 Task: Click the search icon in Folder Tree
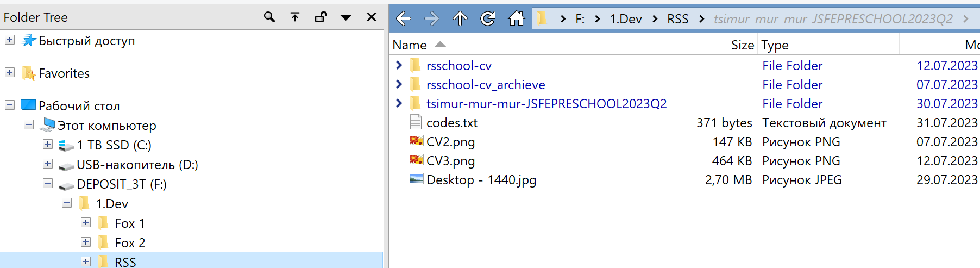[x=269, y=17]
